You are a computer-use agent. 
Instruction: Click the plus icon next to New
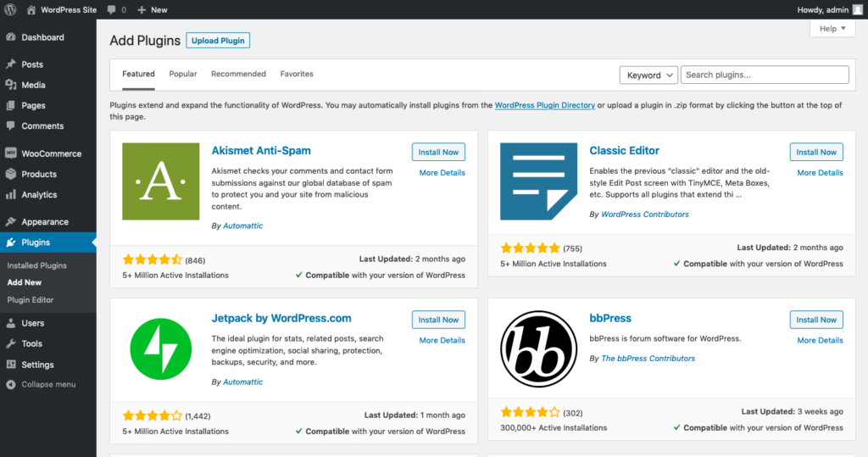142,10
